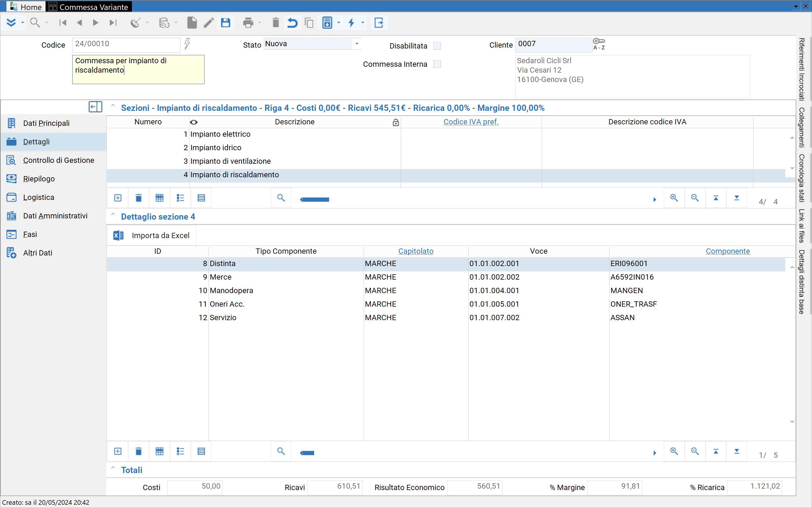
Task: Click the commessa description text box
Action: click(x=138, y=70)
